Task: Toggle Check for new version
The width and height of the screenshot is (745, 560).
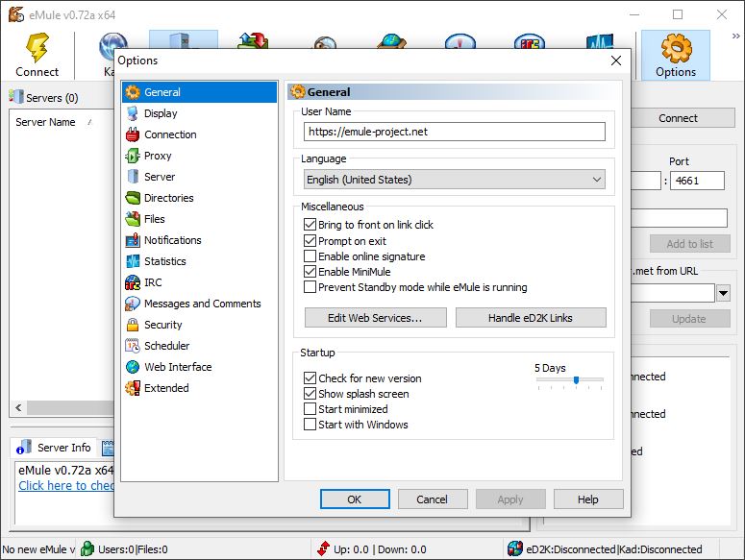Action: click(310, 378)
